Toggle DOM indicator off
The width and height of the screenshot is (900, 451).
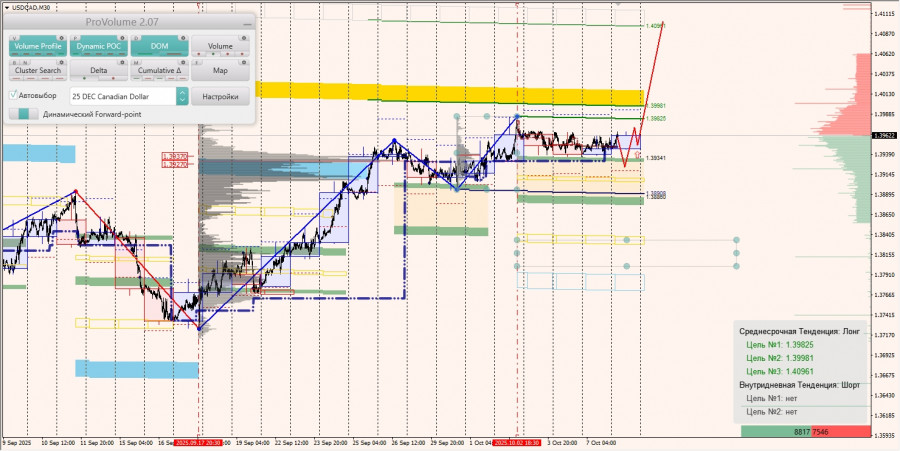[x=160, y=46]
